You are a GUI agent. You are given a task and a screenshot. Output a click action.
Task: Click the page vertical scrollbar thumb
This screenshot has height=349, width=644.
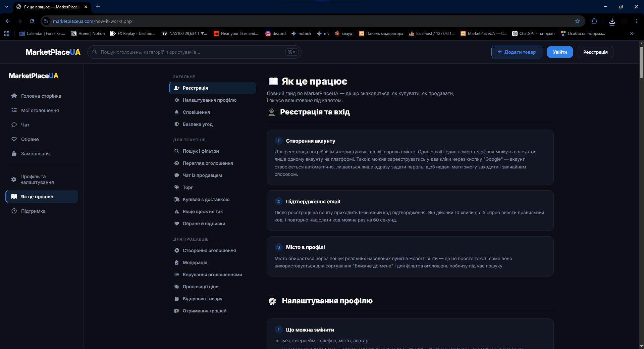pos(641,62)
